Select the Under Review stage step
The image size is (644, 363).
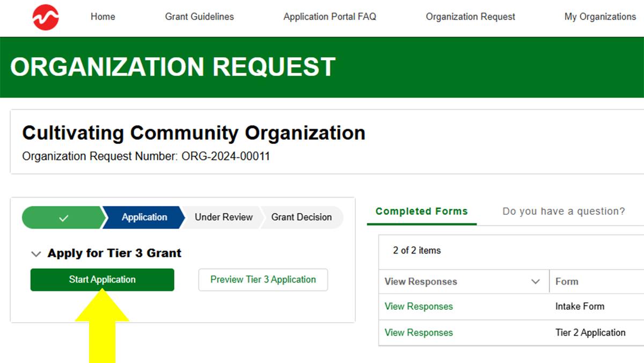pos(223,217)
